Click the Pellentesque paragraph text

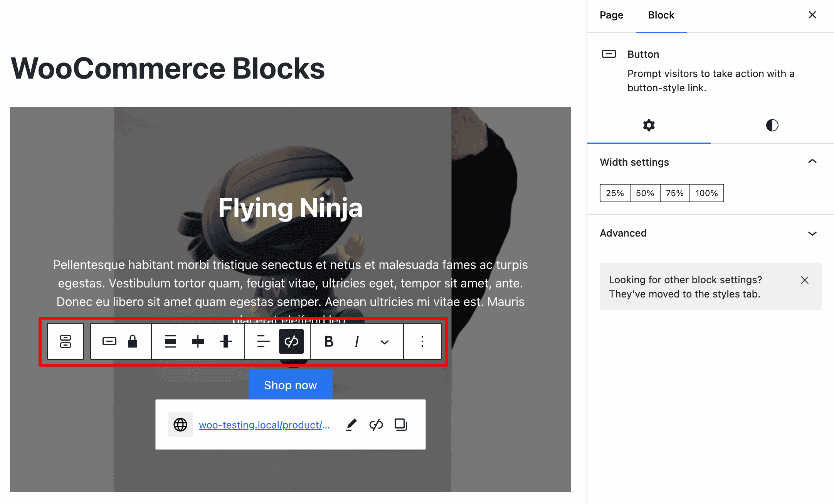(291, 292)
